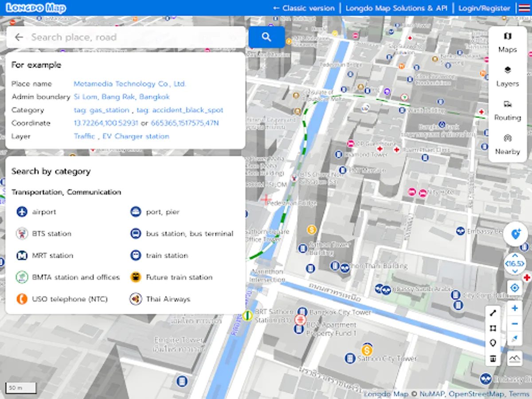Open the Routing panel

508,111
